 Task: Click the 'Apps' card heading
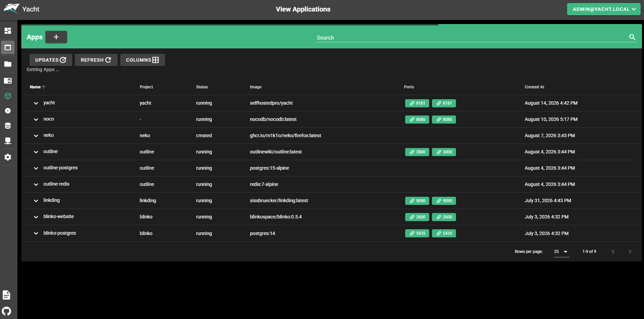point(35,37)
